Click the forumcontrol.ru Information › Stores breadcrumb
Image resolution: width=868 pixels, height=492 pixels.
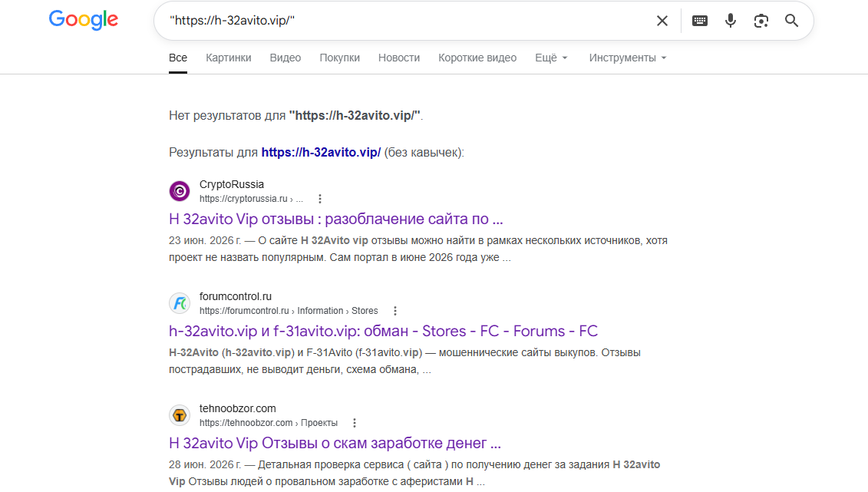[x=289, y=311]
